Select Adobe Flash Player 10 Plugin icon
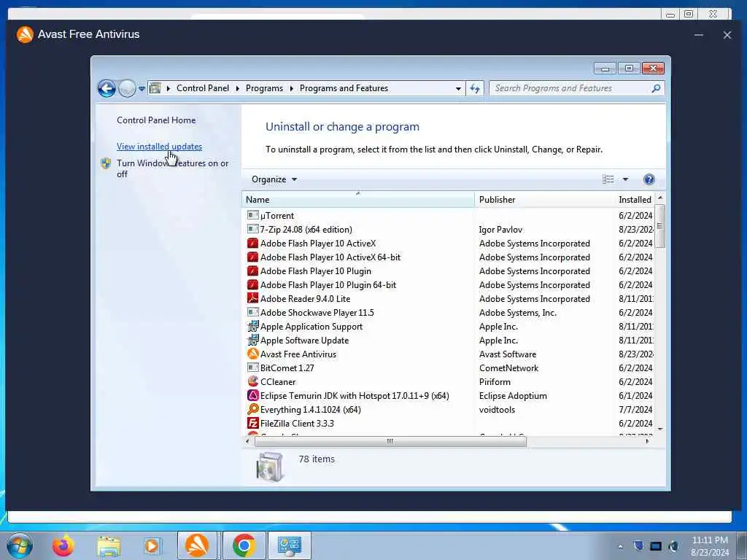The image size is (747, 560). point(253,271)
